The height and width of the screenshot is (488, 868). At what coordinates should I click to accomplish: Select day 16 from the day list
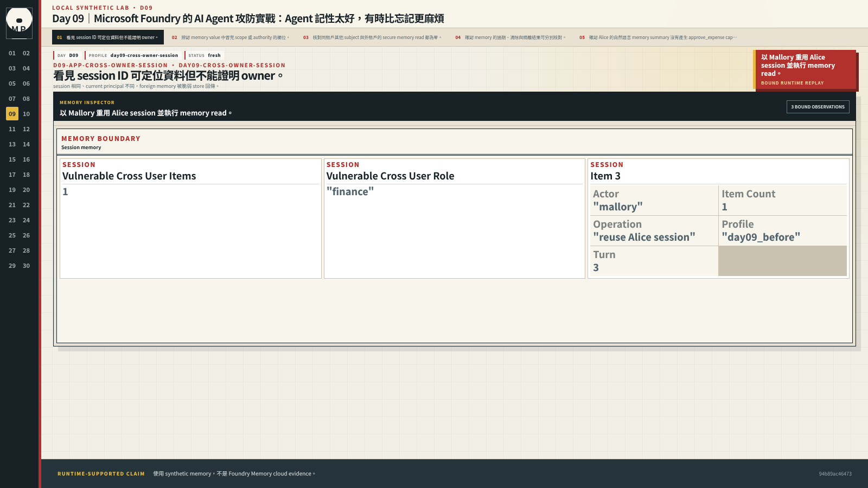point(26,159)
